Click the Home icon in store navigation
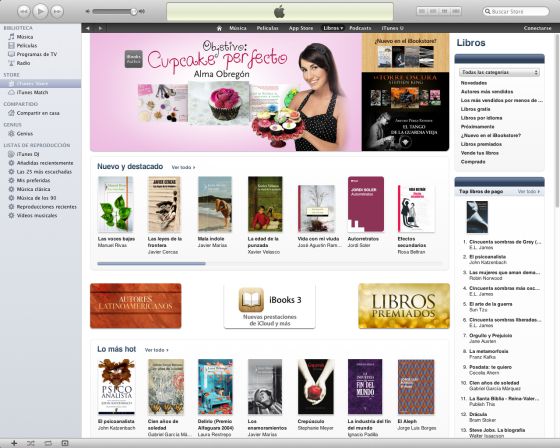The width and height of the screenshot is (560, 448). click(219, 28)
